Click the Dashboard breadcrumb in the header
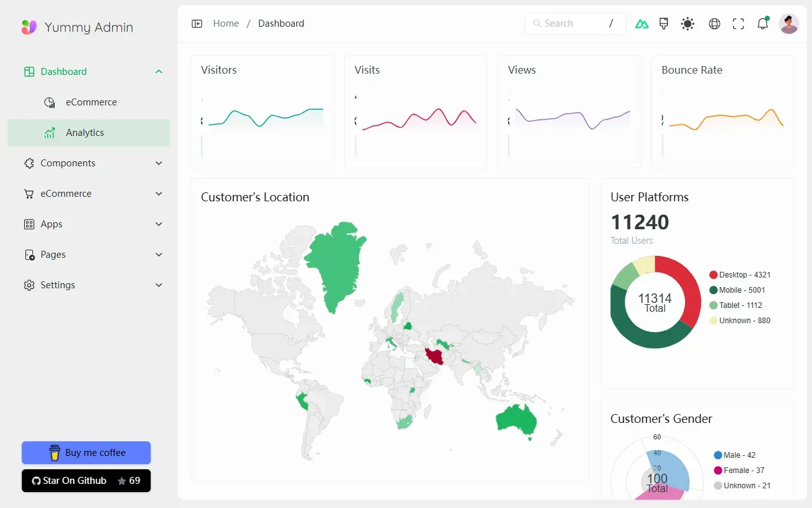This screenshot has width=812, height=508. (281, 23)
